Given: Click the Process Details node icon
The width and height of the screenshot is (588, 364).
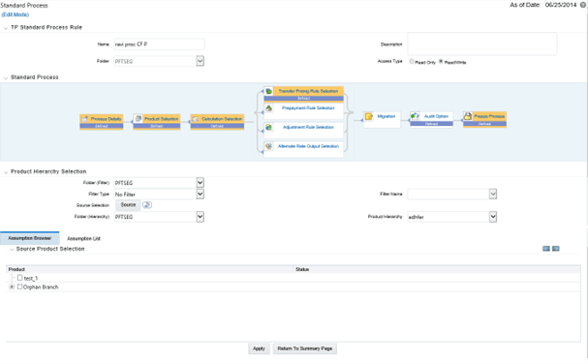Looking at the screenshot, I should tap(84, 119).
